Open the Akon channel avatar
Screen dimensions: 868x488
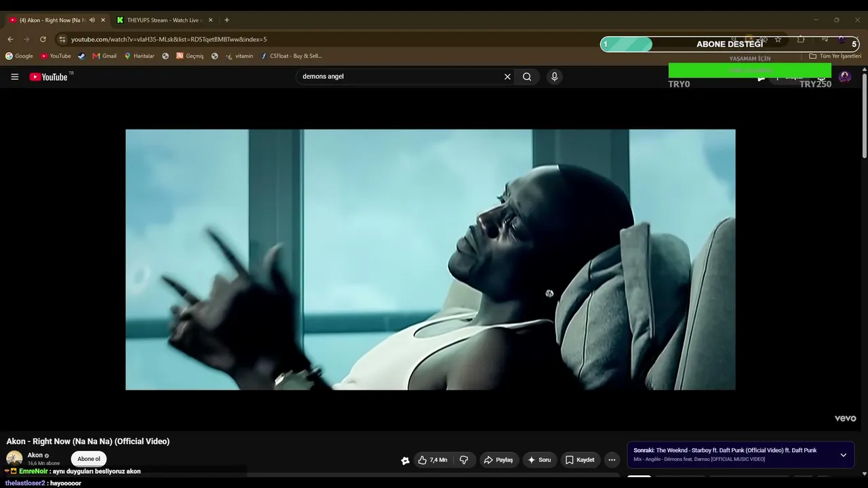pos(14,459)
